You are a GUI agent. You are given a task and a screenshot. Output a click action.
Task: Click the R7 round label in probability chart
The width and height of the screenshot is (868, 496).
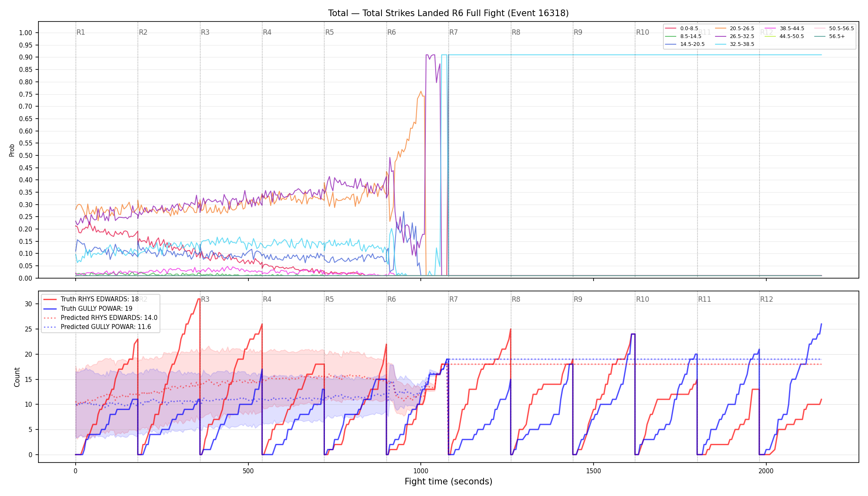coord(453,32)
